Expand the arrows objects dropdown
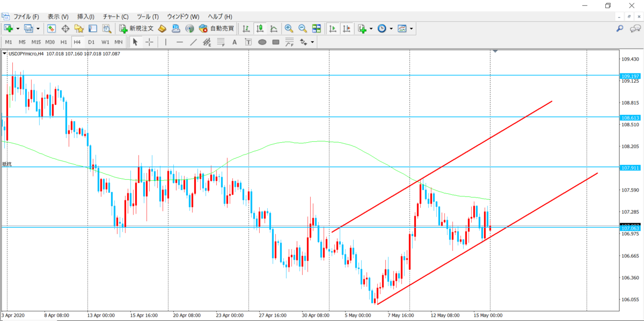The image size is (644, 321). coord(312,42)
